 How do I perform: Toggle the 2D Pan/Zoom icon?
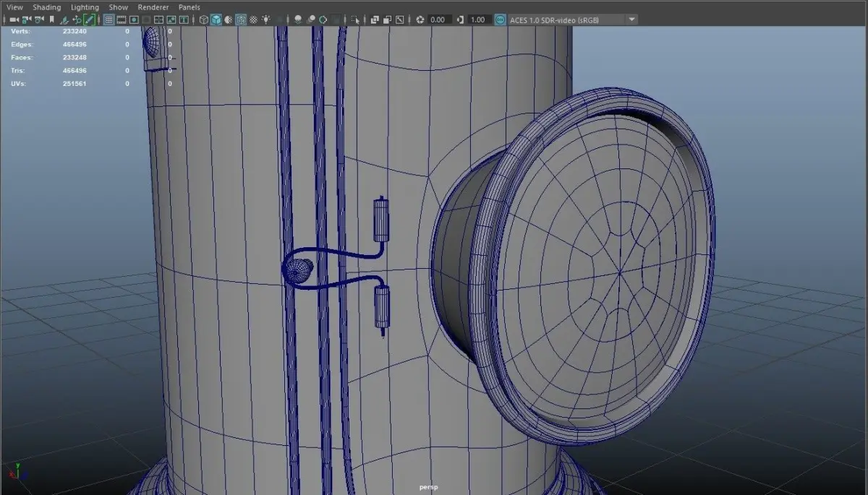pos(77,20)
